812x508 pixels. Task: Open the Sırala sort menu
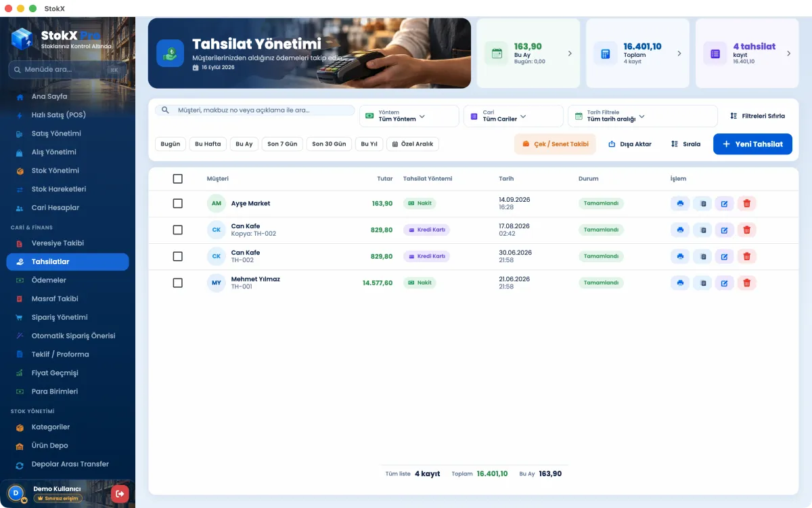(685, 144)
